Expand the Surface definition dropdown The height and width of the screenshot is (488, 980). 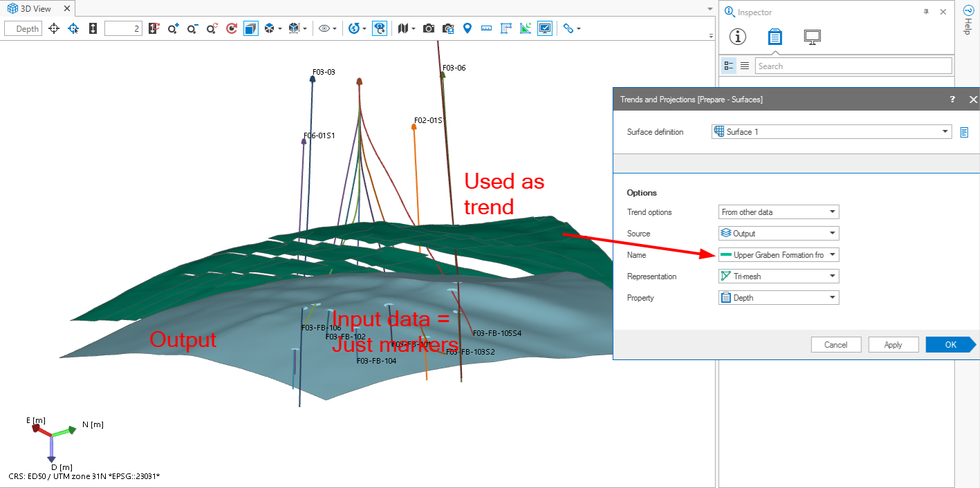tap(832, 132)
